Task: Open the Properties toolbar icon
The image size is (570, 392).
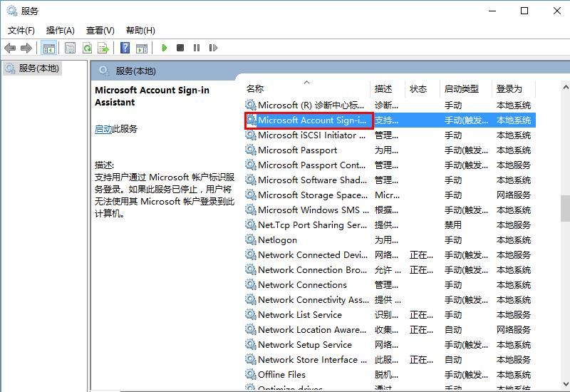Action: 70,48
